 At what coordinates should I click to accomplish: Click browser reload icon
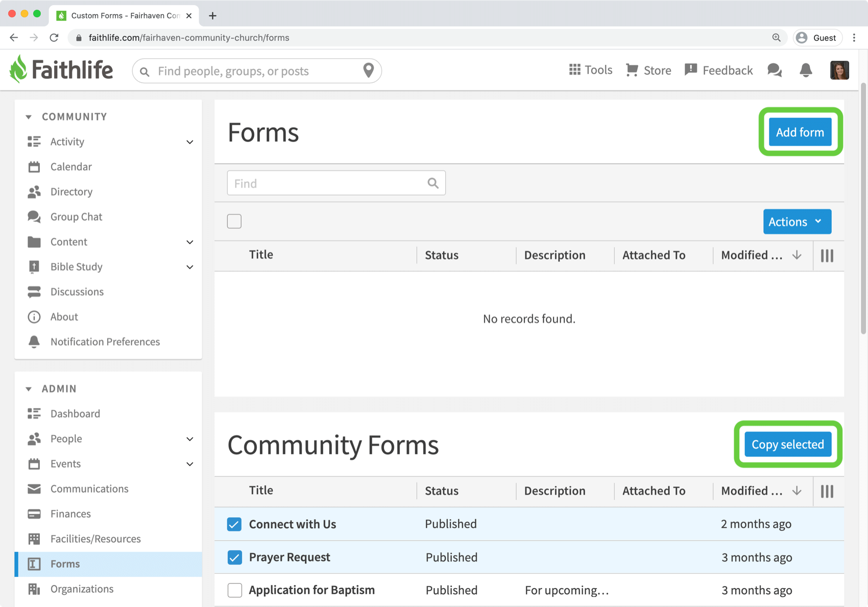coord(54,38)
